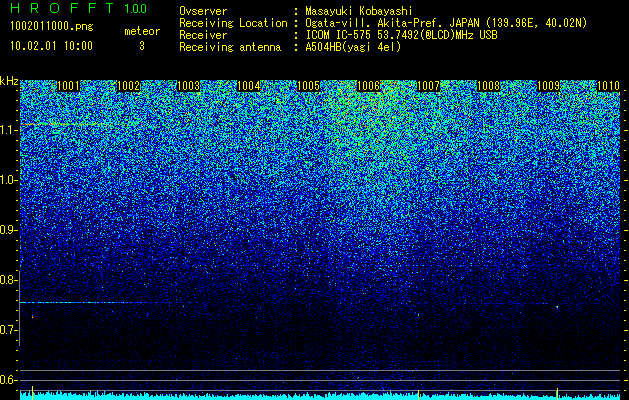629x400 pixels.
Task: Click the 1005 time marker
Action: pyautogui.click(x=308, y=86)
